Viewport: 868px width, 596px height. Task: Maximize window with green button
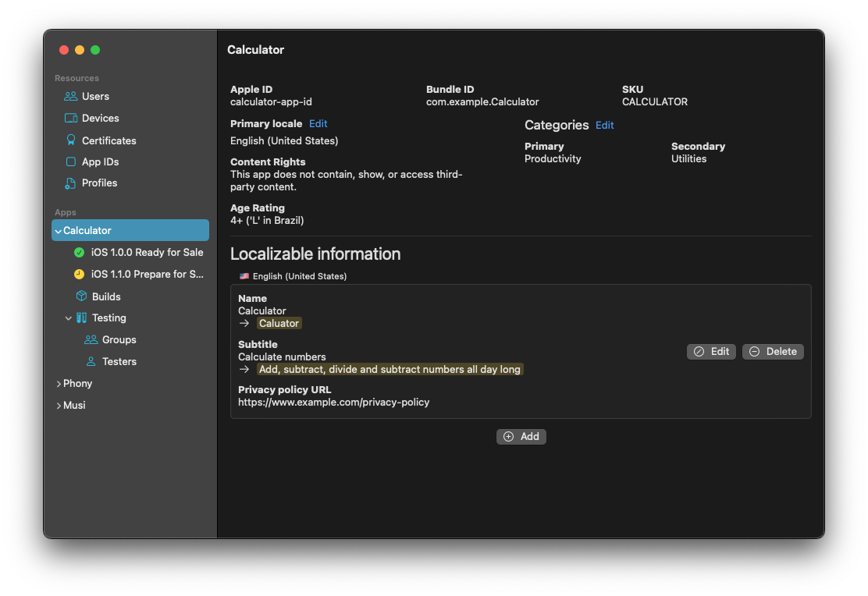[95, 50]
